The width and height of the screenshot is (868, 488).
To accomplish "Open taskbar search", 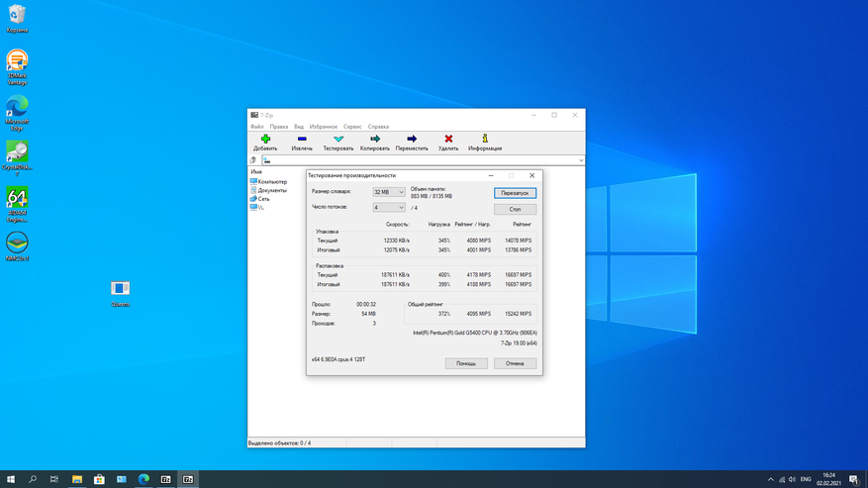I will 33,479.
